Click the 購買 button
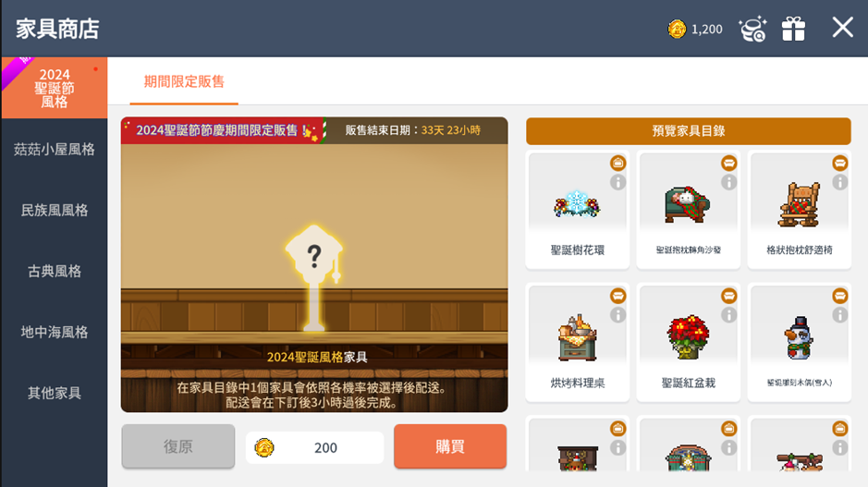 [450, 446]
